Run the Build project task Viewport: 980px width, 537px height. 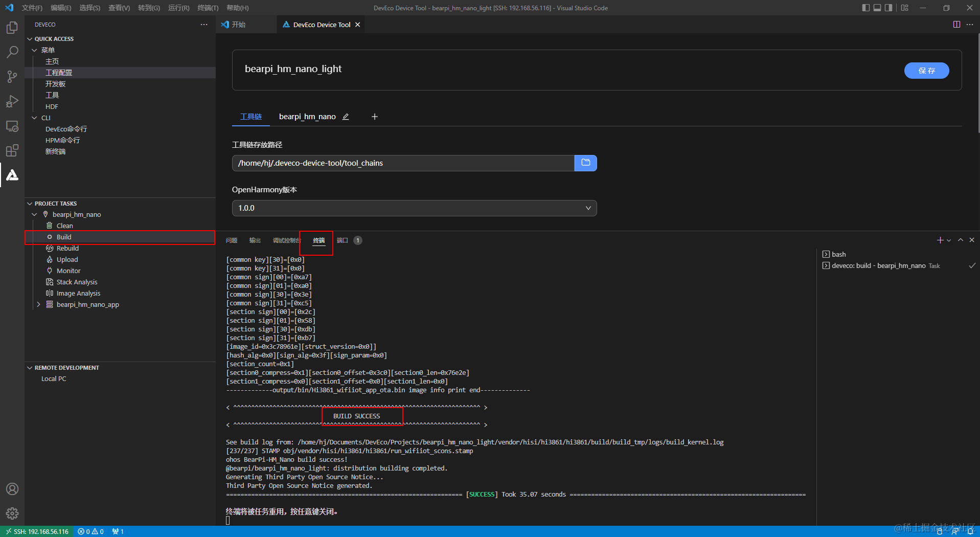coord(120,237)
